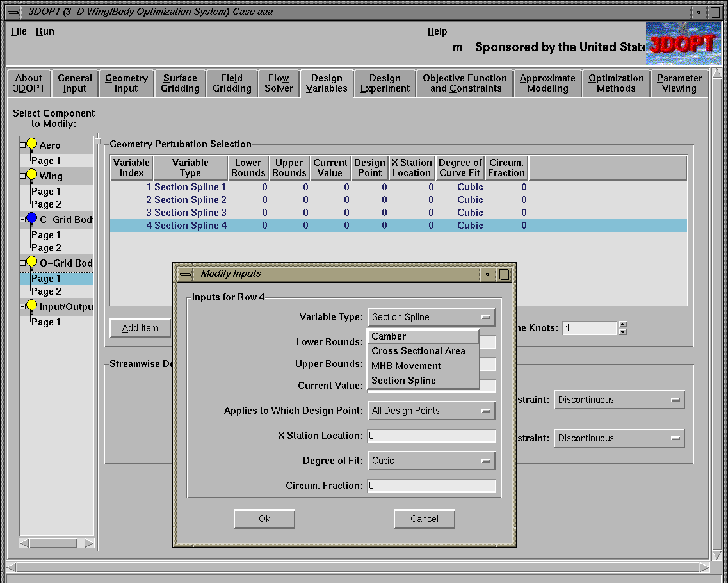
Task: Open the Variable Type dropdown
Action: (x=432, y=317)
